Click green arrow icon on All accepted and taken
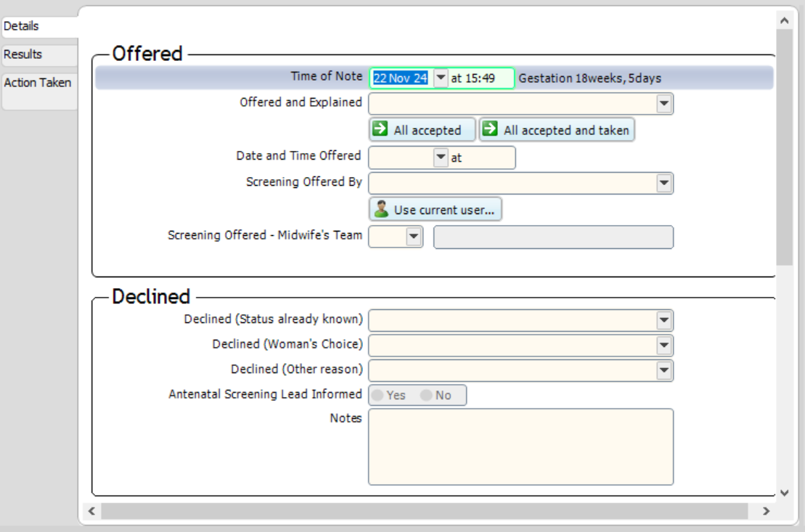Screen dimensions: 805x532 tap(491, 130)
